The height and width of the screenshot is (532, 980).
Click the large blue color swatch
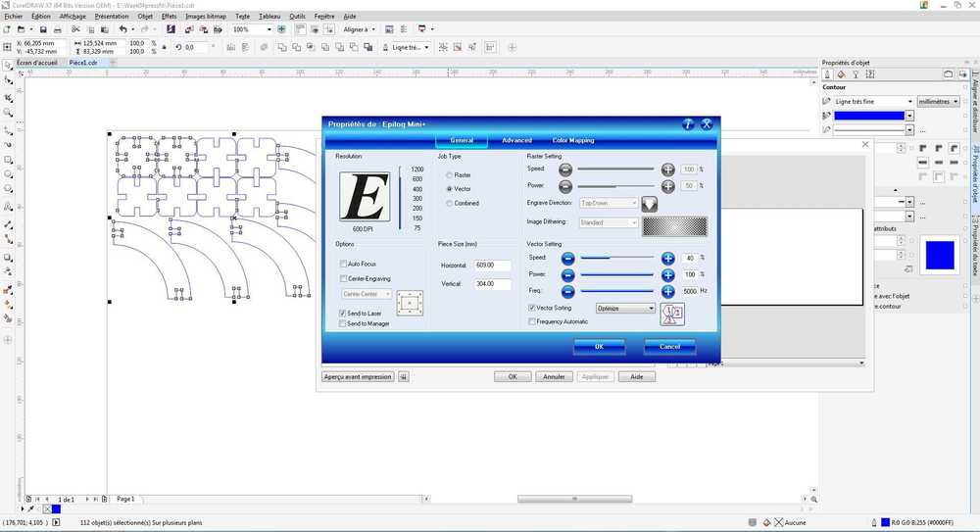point(940,255)
